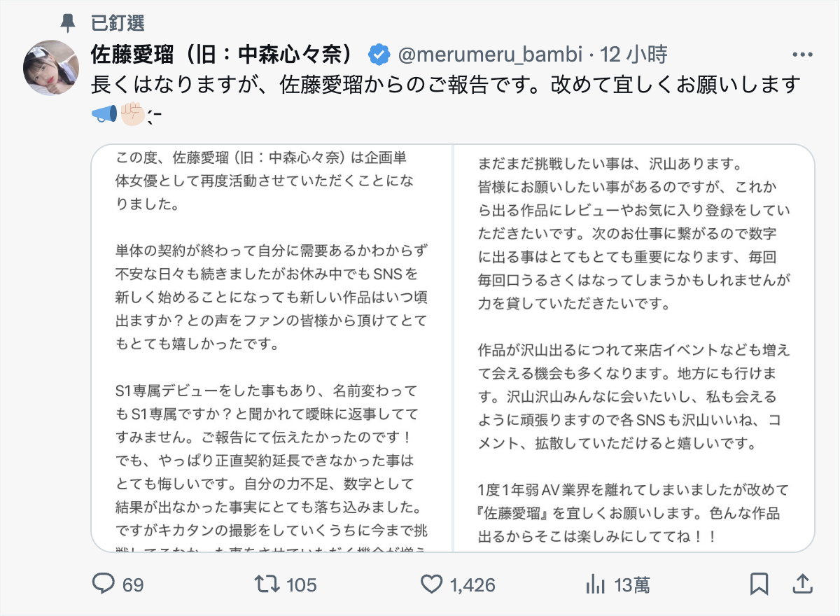Open the right attached text image
The width and height of the screenshot is (840, 616).
(634, 348)
